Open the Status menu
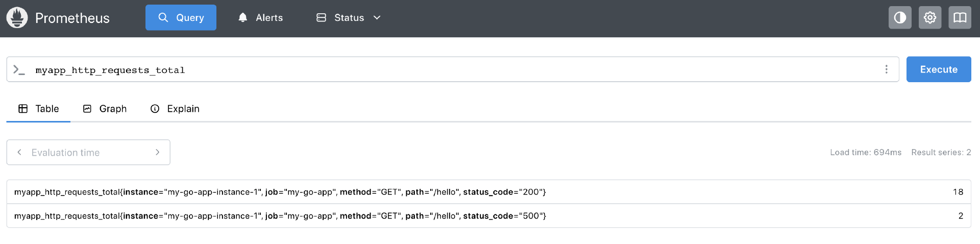The height and width of the screenshot is (244, 980). point(349,18)
